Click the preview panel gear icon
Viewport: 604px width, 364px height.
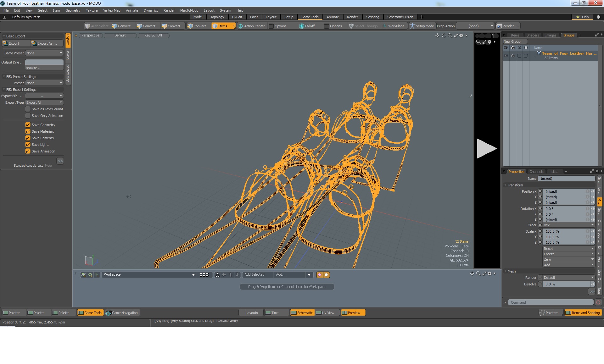489,42
